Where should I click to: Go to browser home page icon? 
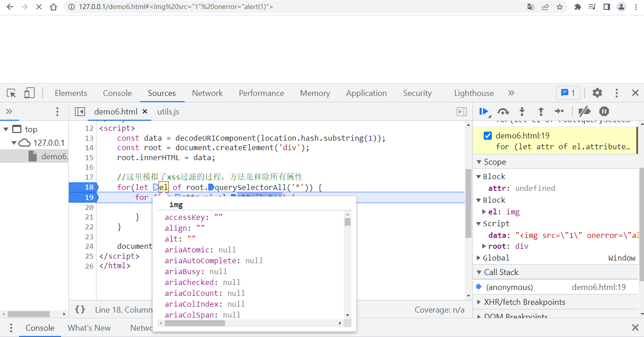pos(53,7)
